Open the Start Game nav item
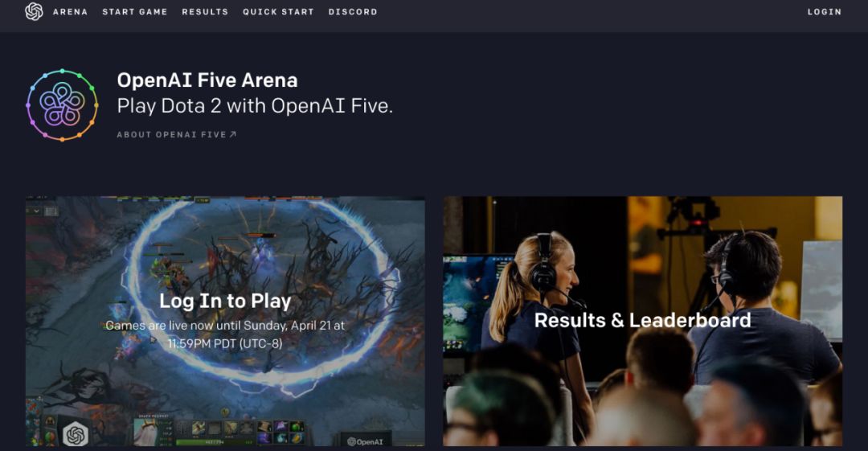This screenshot has width=868, height=451. pos(134,11)
